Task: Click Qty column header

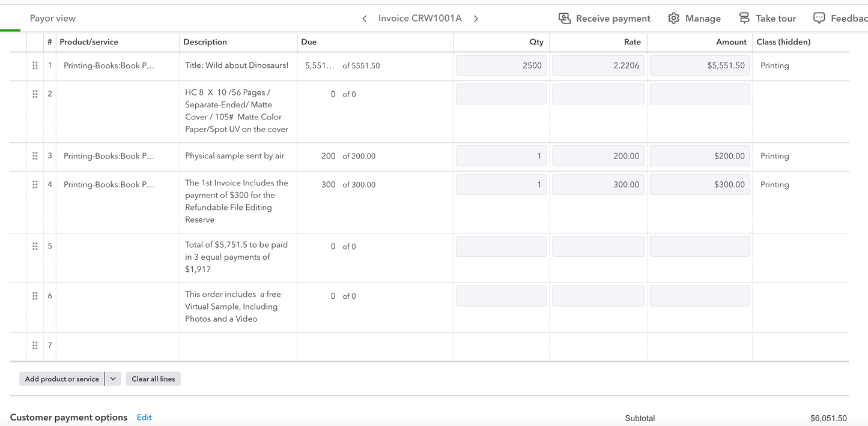Action: (x=536, y=42)
